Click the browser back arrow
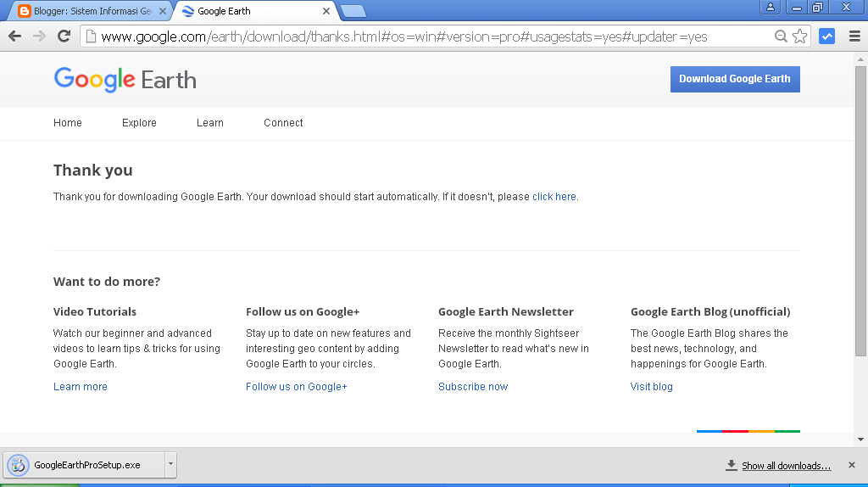Image resolution: width=868 pixels, height=487 pixels. pos(14,36)
